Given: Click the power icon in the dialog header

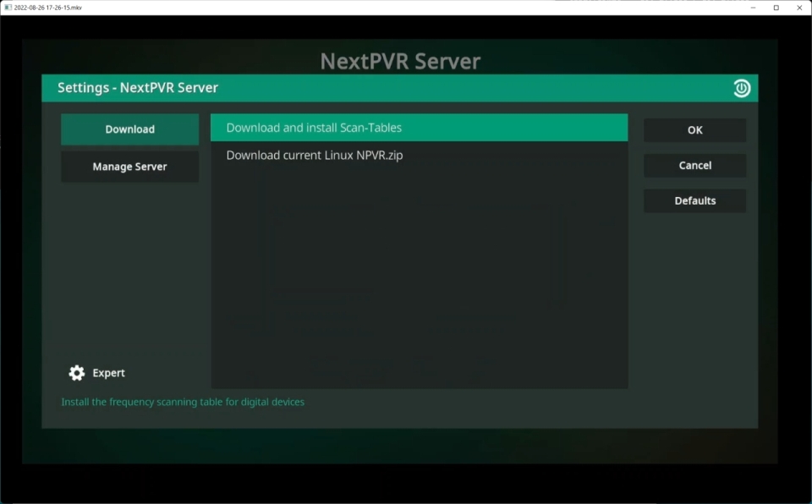Looking at the screenshot, I should 741,88.
